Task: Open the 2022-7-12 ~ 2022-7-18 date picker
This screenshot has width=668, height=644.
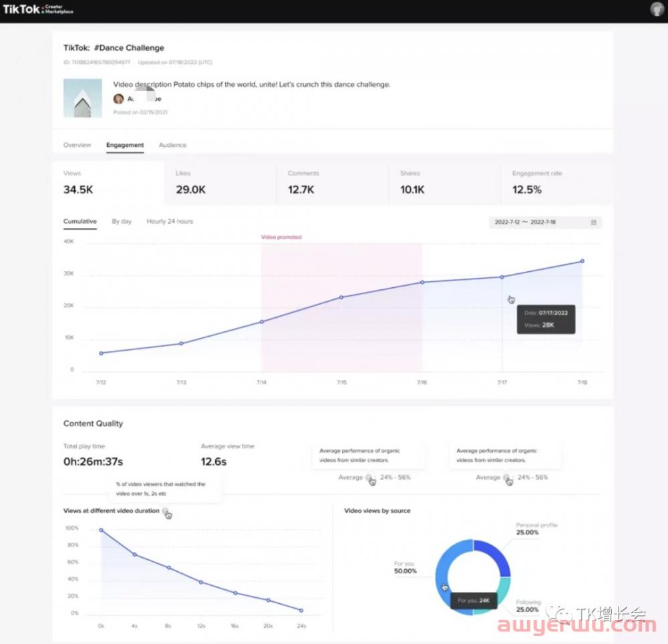Action: [x=545, y=222]
